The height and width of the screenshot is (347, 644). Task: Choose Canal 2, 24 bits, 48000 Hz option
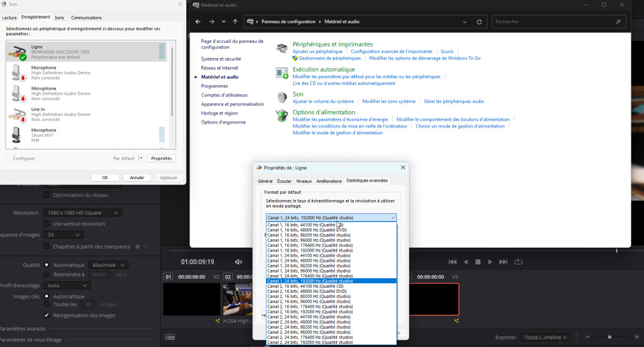click(309, 322)
